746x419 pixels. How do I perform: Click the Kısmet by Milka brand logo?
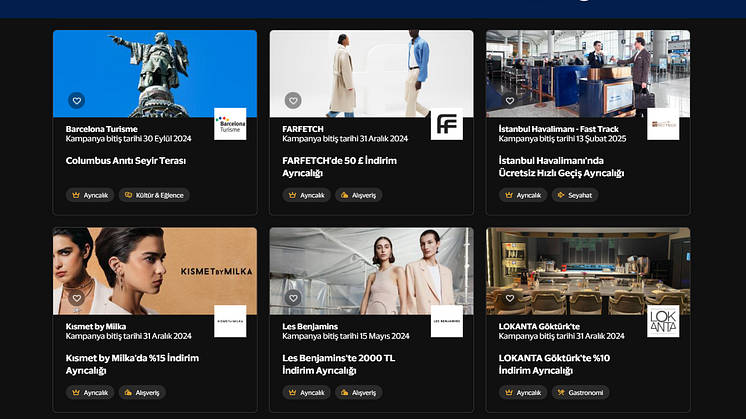pyautogui.click(x=230, y=321)
